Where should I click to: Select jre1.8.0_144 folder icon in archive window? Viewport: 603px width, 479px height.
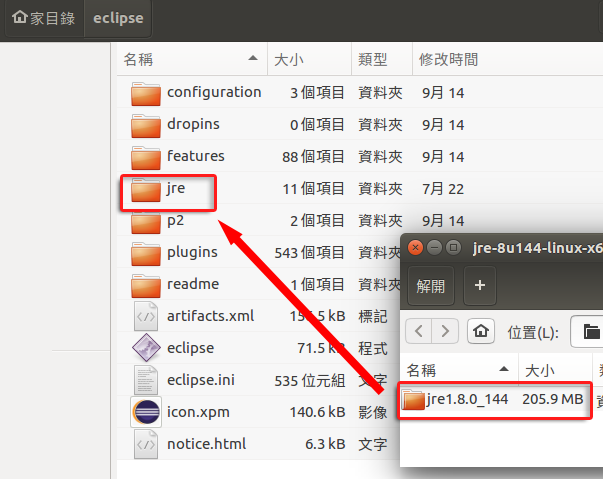[x=413, y=399]
